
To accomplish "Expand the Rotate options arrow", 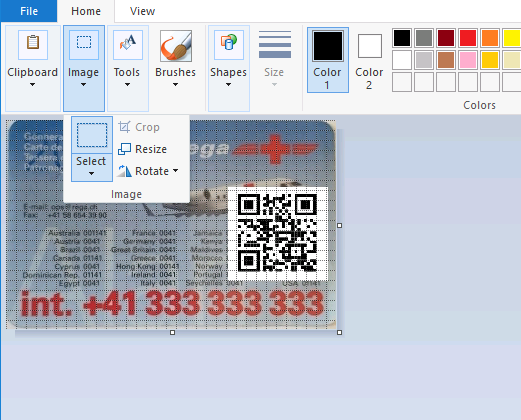I will point(175,171).
